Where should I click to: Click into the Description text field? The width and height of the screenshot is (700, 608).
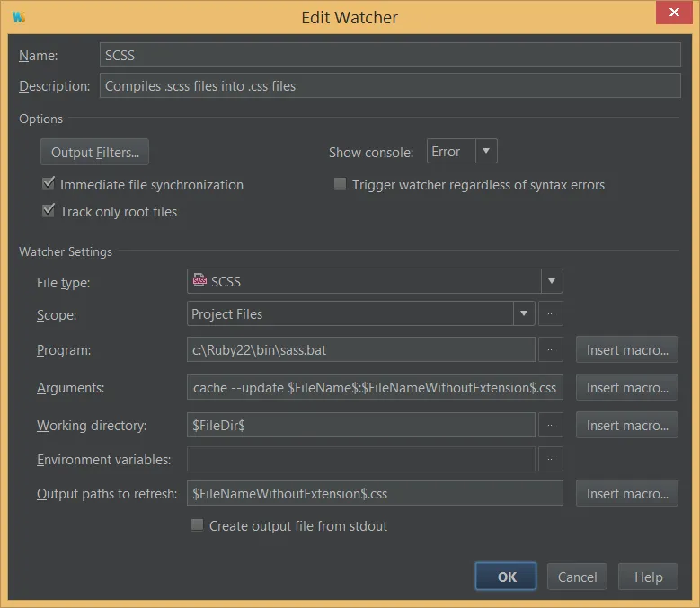pyautogui.click(x=390, y=85)
